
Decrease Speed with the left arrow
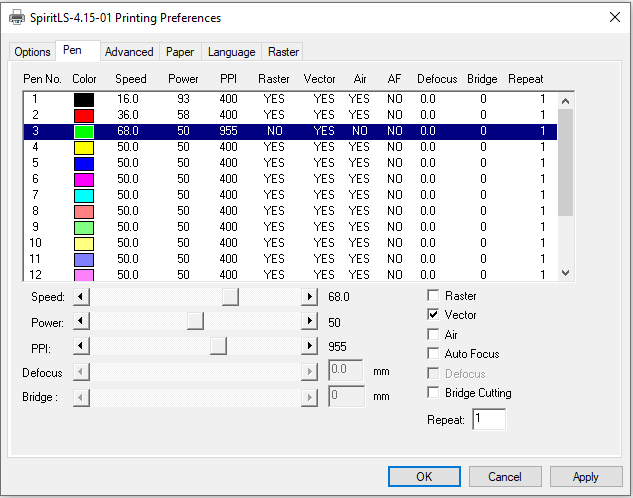click(81, 297)
